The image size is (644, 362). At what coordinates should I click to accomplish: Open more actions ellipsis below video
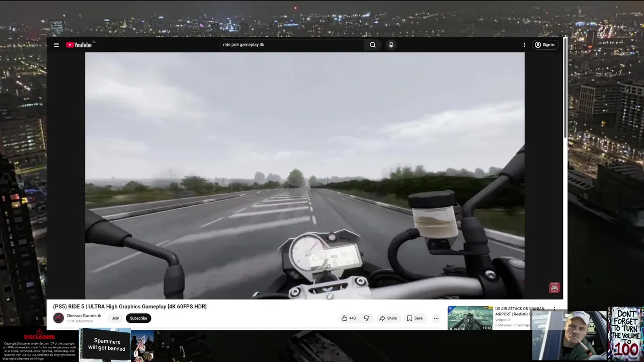coord(436,318)
